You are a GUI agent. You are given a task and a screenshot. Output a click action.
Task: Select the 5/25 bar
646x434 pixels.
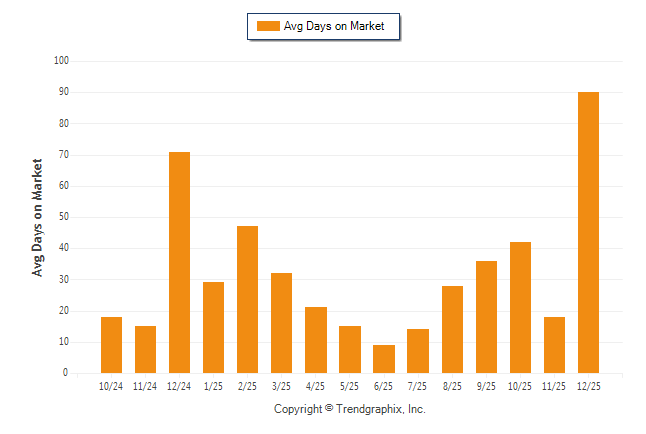[x=350, y=349]
